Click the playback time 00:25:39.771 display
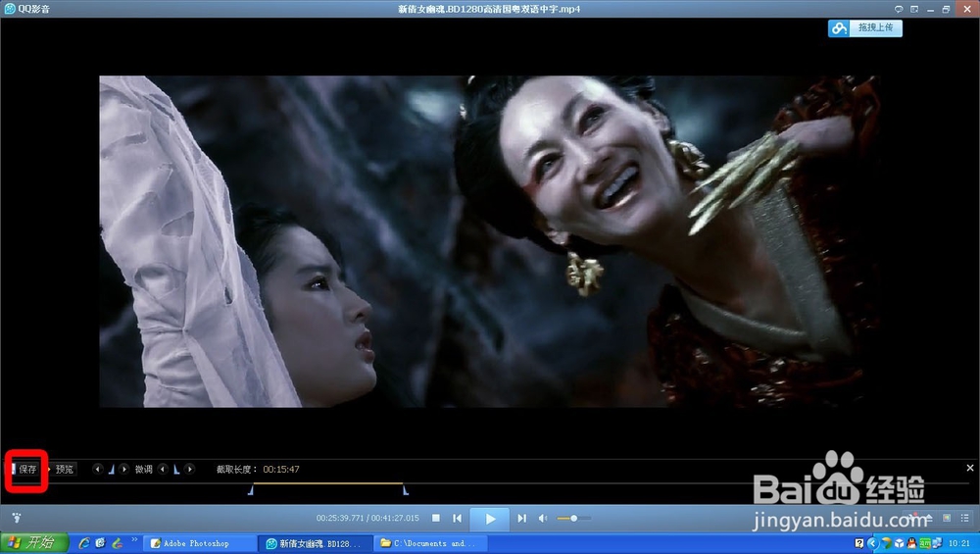This screenshot has width=980, height=554. pos(340,519)
